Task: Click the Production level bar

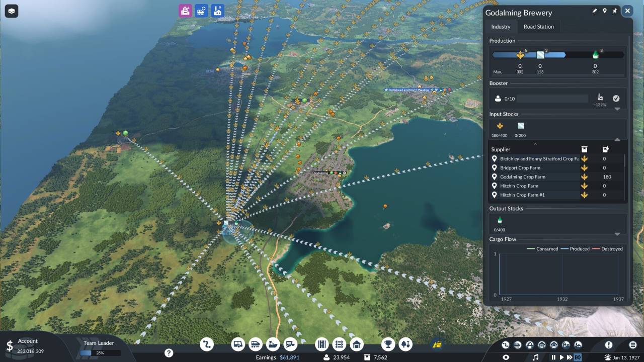Action: pos(558,55)
